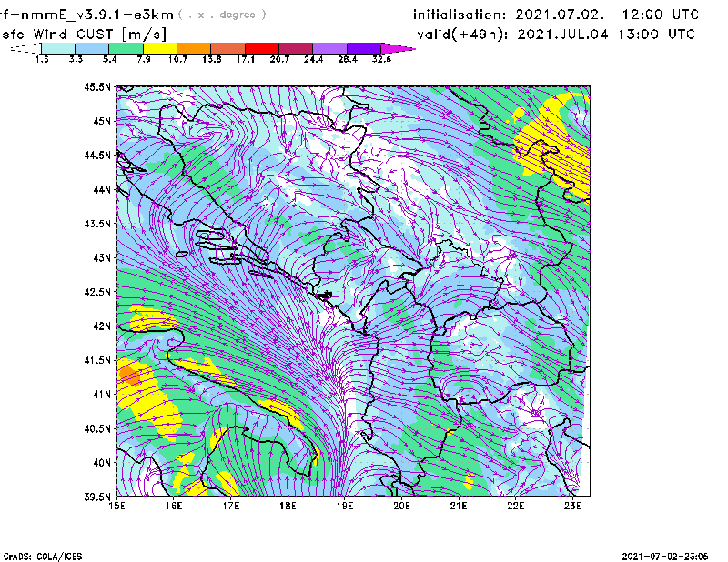The height and width of the screenshot is (562, 728).
Task: Click the initialisation time '12:00 UTC'
Action: pos(661,15)
